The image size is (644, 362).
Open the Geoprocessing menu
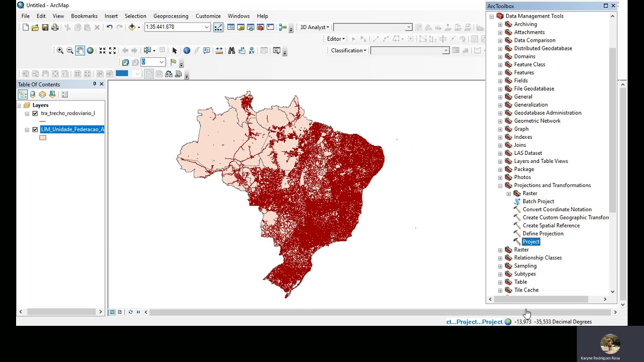[171, 16]
